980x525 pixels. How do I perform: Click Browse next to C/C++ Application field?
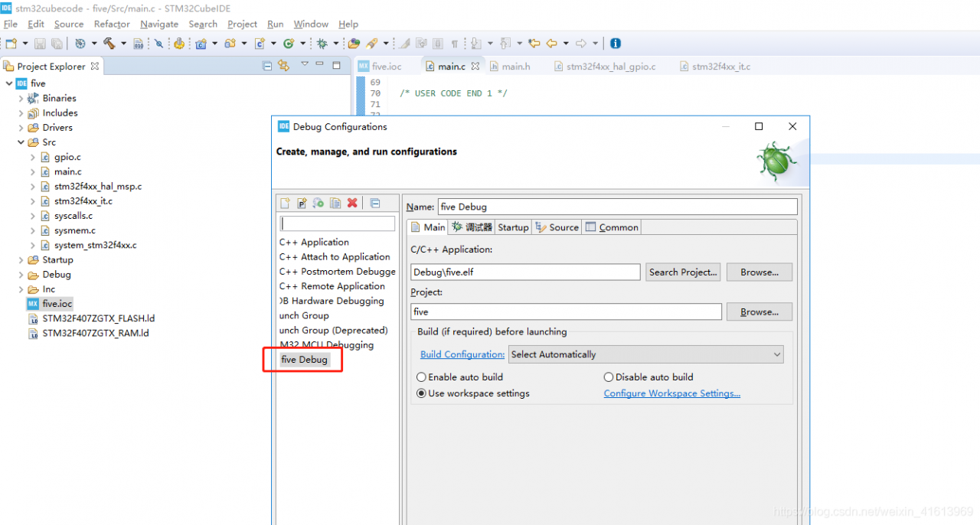759,272
